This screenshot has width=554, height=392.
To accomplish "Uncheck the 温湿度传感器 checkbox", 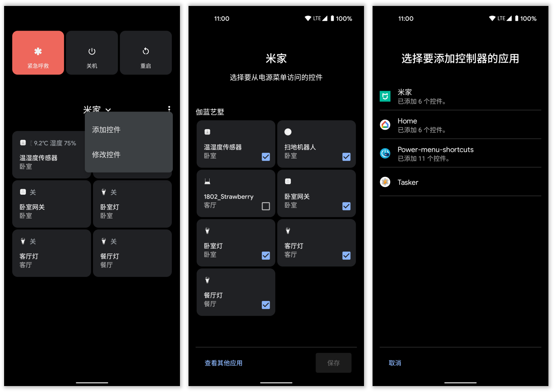I will [x=266, y=157].
